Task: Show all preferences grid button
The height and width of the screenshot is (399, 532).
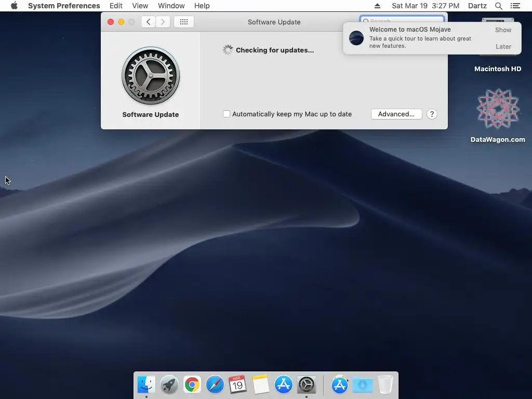Action: (x=183, y=22)
